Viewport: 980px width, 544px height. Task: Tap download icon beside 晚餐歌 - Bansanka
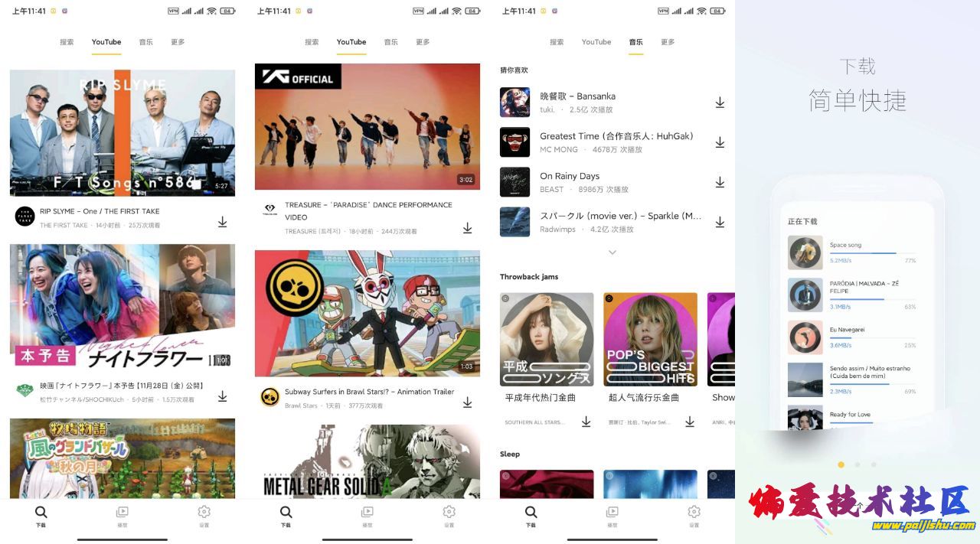[720, 103]
